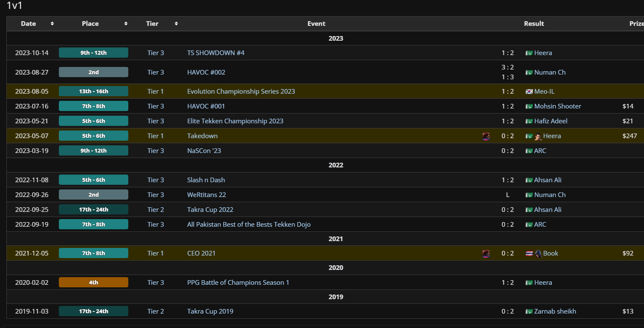View Hafiz Adeel's player page
Image resolution: width=644 pixels, height=328 pixels.
click(551, 121)
